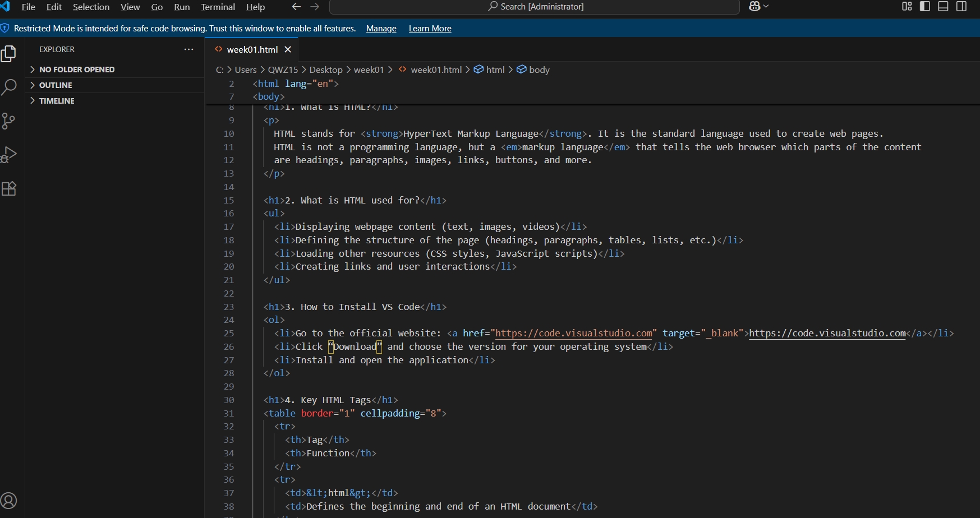Click the QWZ15 breadcrumb
980x518 pixels.
pyautogui.click(x=283, y=70)
